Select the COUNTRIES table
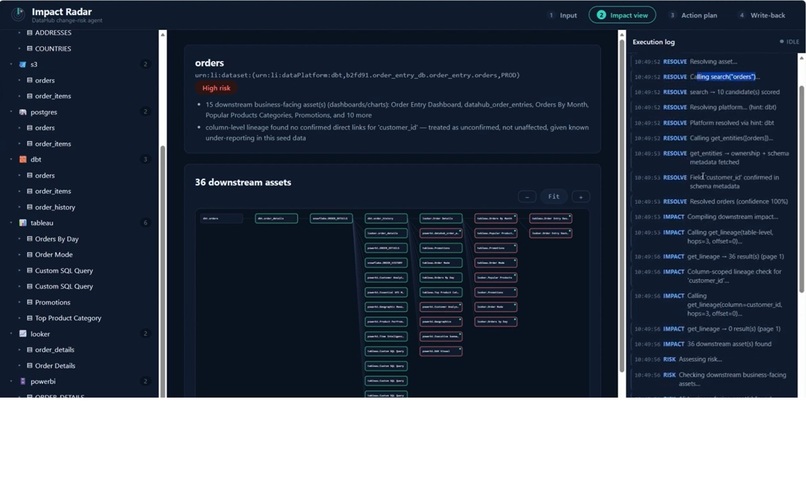 coord(53,49)
